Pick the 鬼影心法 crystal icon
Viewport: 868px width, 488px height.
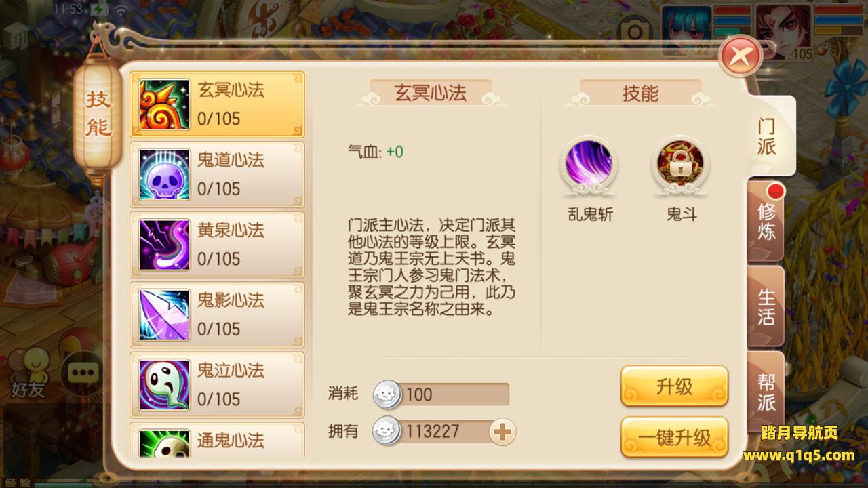pos(164,314)
